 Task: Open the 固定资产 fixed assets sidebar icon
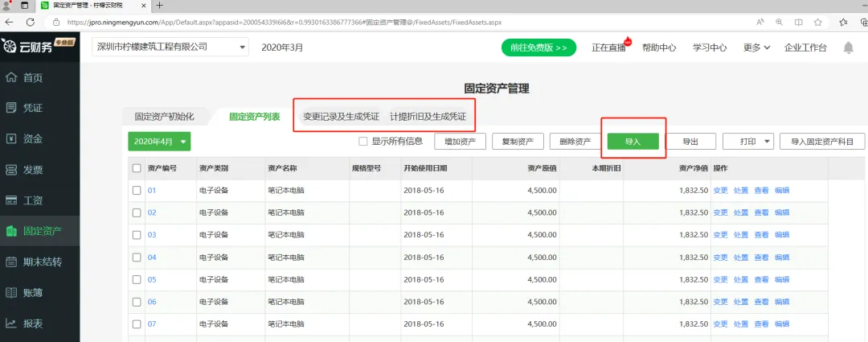(11, 231)
